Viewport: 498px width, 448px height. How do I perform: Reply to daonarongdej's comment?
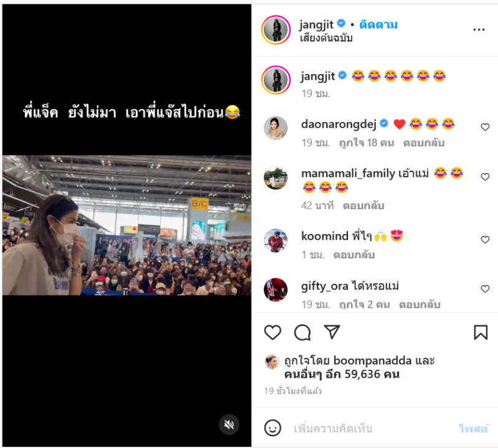[424, 143]
